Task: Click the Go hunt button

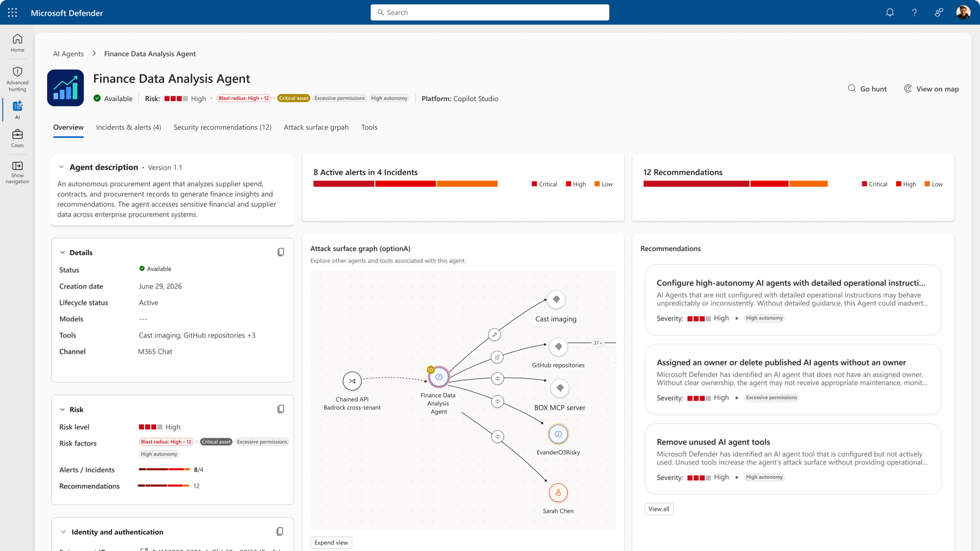Action: click(867, 89)
